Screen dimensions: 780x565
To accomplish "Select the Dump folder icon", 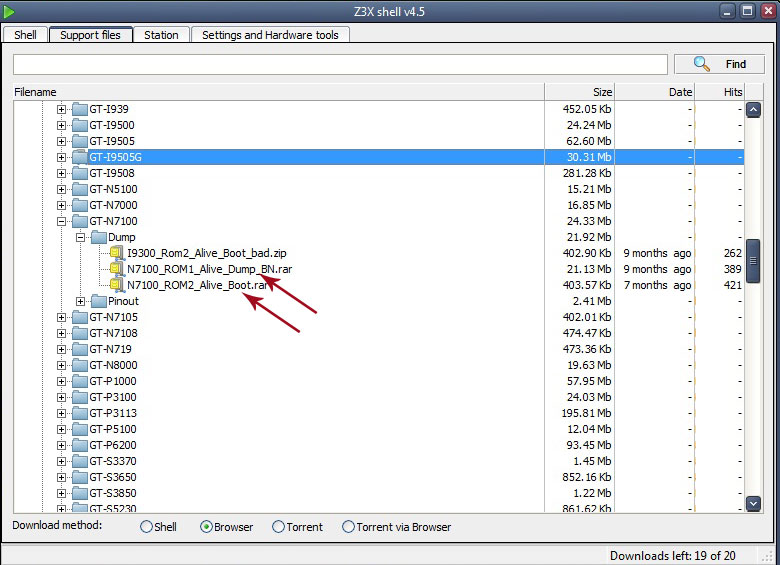I will click(99, 237).
